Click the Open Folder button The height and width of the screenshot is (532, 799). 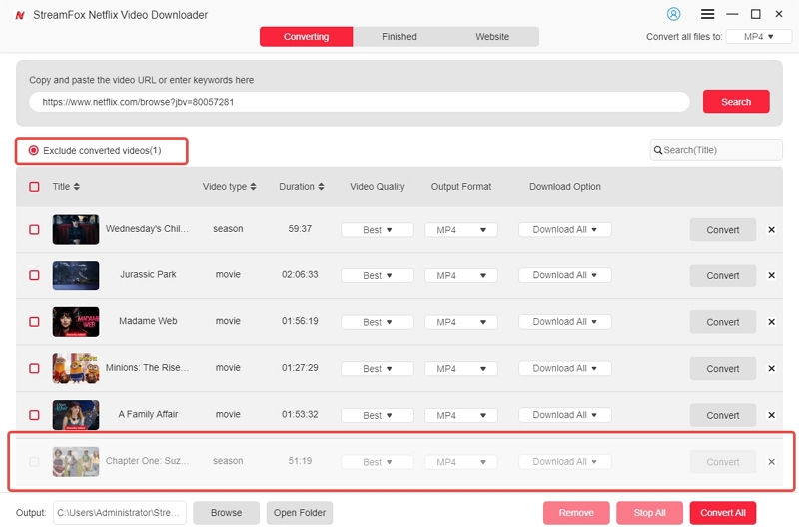click(x=299, y=513)
